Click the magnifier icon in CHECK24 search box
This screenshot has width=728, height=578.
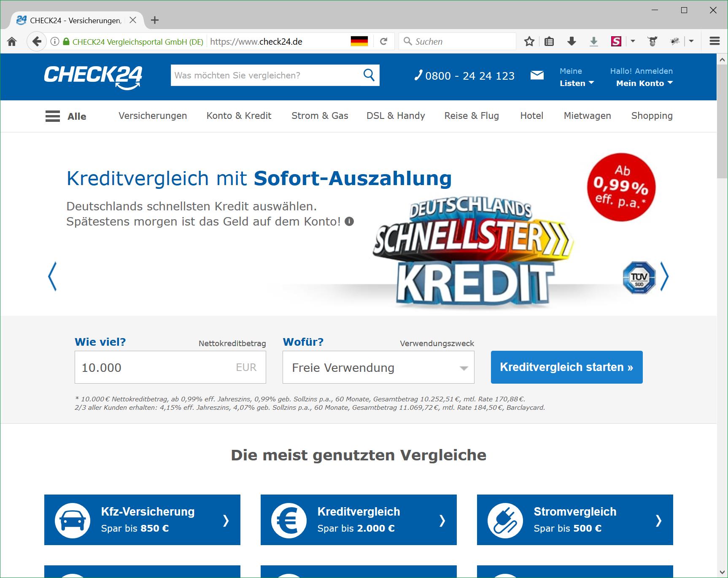(x=369, y=75)
